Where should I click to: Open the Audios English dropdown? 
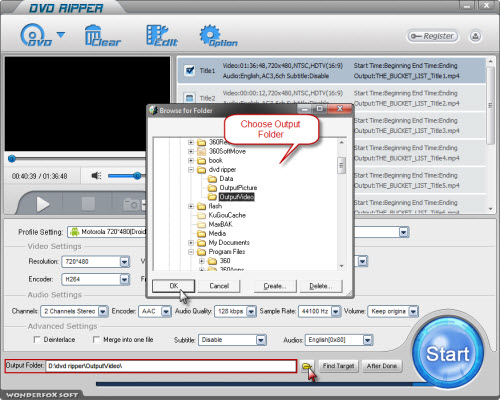click(367, 340)
